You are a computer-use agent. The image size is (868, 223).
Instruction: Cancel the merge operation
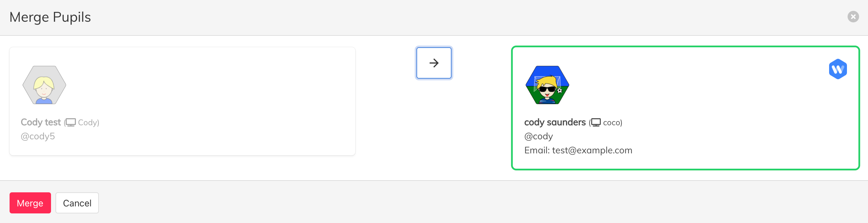click(x=77, y=203)
